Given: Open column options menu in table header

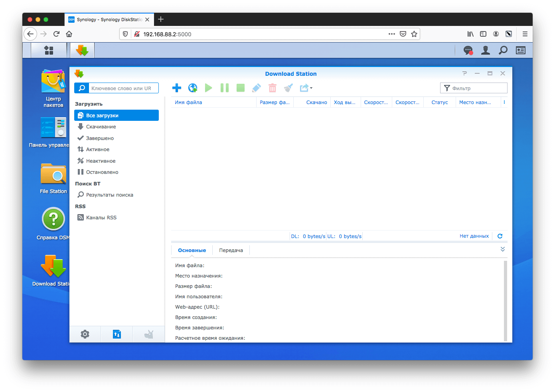Looking at the screenshot, I should pos(504,102).
